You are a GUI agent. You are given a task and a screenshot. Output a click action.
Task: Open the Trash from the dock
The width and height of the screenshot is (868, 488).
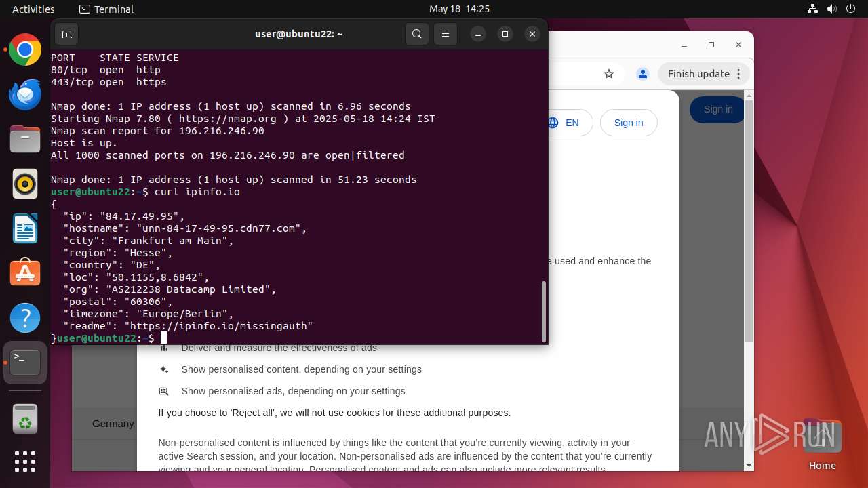tap(25, 418)
